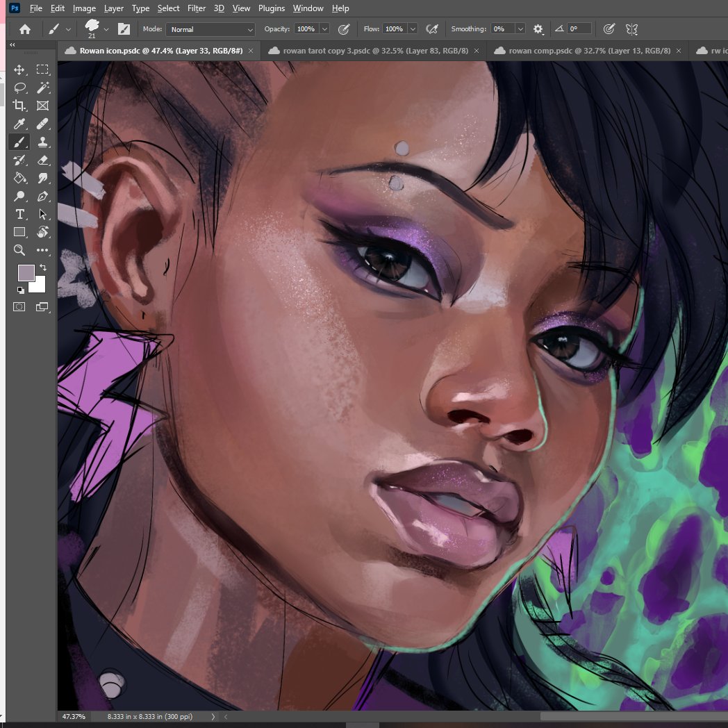Open the Plugins menu
This screenshot has height=728, width=728.
[272, 8]
